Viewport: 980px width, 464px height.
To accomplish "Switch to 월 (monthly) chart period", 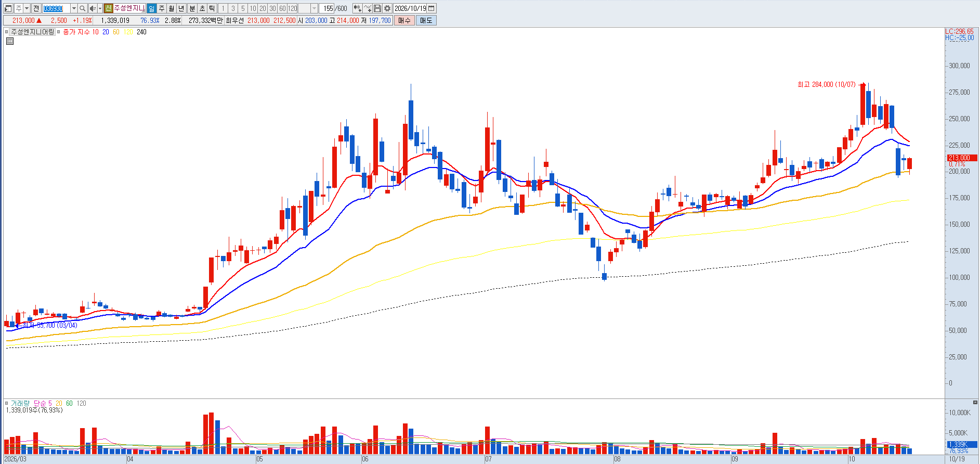I will [x=172, y=8].
